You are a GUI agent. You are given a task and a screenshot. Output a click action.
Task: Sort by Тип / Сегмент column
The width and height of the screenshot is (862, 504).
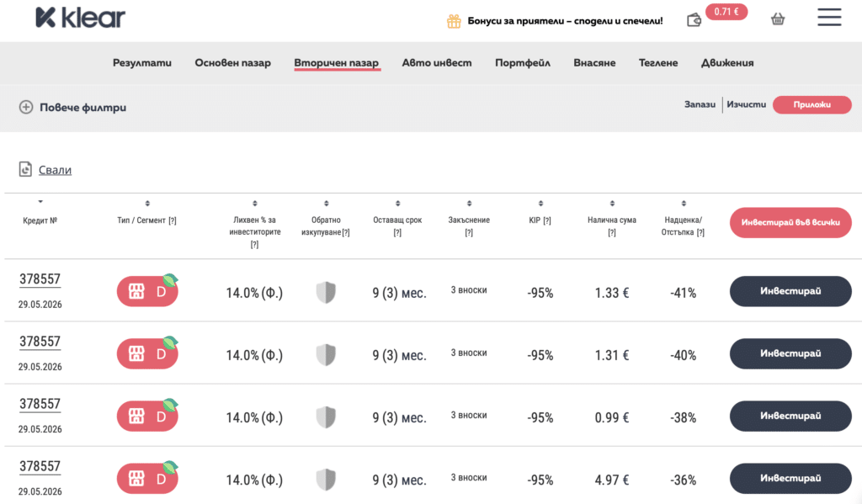point(147,204)
